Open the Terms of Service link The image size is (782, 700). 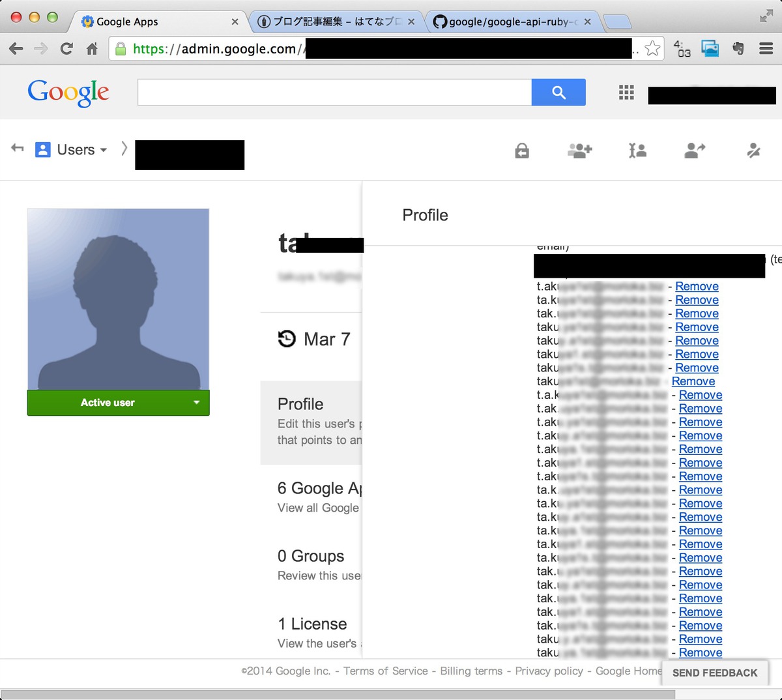coord(386,671)
